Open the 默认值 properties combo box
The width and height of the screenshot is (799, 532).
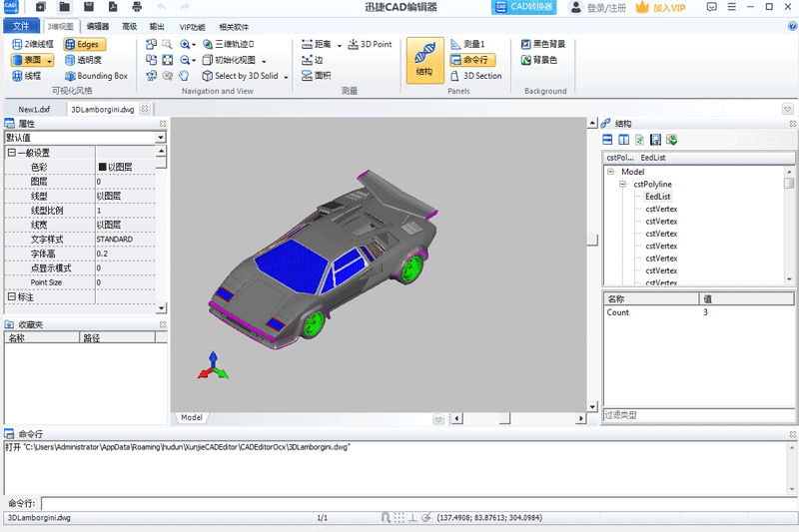85,138
